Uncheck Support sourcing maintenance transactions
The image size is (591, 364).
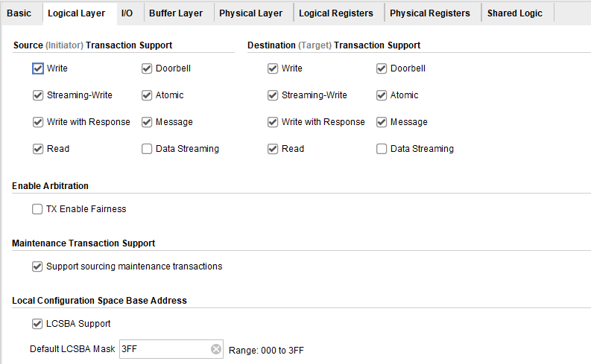point(37,266)
